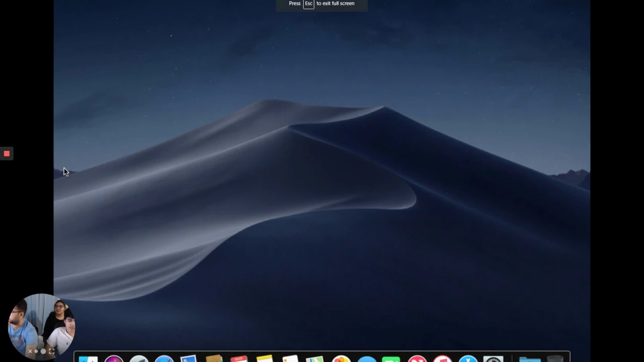
Task: Open the Trash in the dock
Action: tap(555, 359)
